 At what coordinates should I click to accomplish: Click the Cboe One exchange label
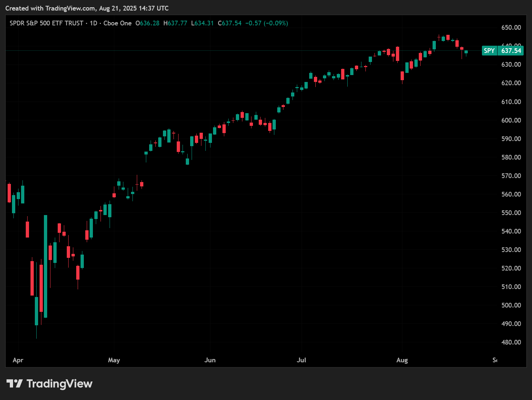pos(117,23)
